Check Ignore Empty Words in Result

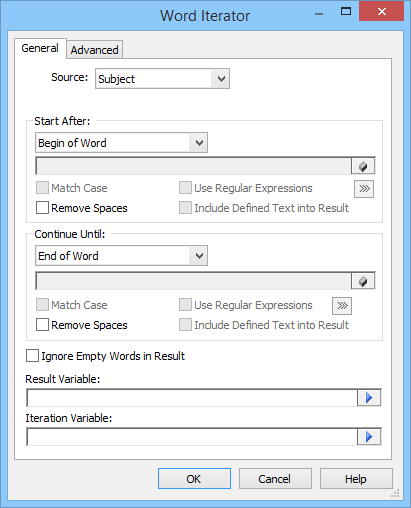32,356
